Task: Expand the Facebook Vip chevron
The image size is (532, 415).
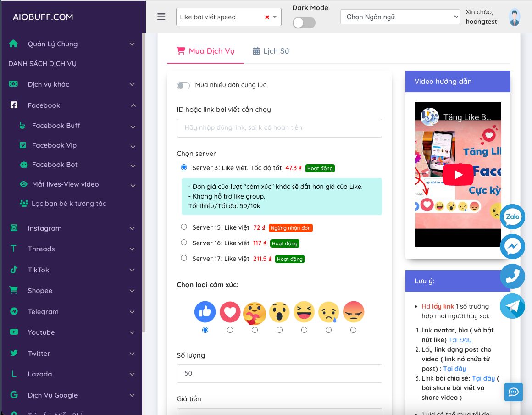Action: click(133, 146)
